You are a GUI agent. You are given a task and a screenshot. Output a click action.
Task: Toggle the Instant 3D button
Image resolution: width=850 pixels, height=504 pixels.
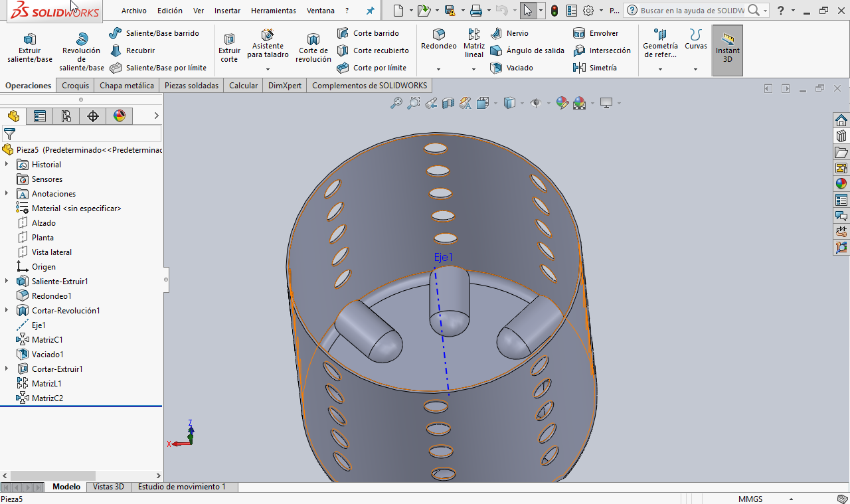727,50
